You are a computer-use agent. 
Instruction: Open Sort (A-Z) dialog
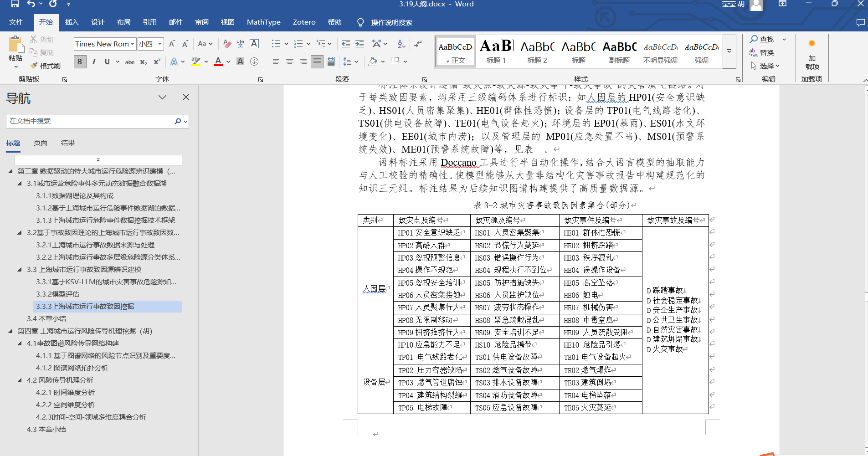tap(401, 44)
